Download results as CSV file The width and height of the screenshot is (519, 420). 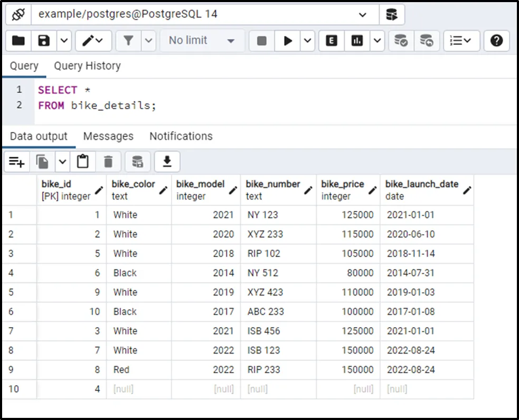click(x=167, y=162)
